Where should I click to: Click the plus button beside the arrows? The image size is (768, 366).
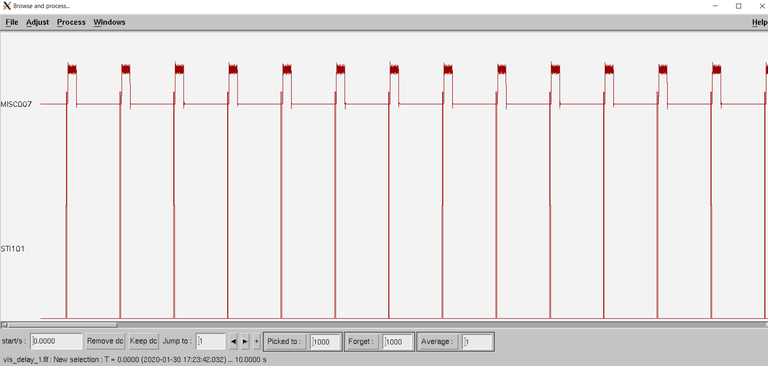[x=257, y=342]
